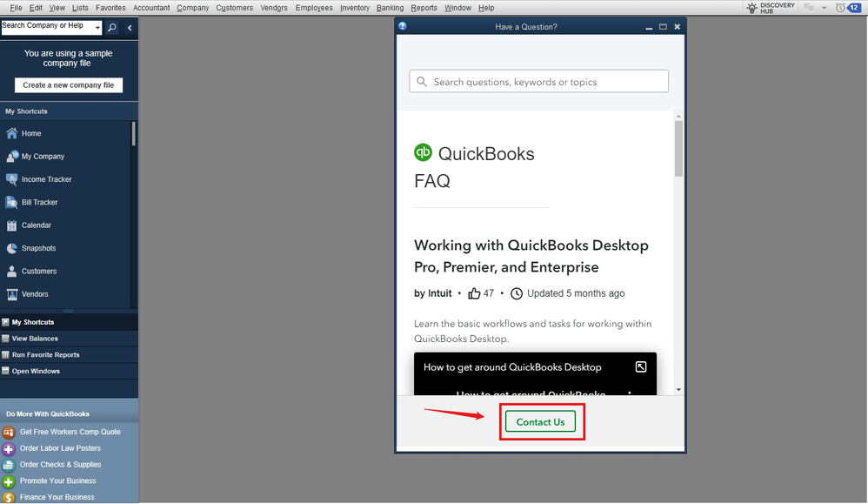Image resolution: width=868 pixels, height=504 pixels.
Task: Open the Income Tracker icon
Action: point(11,179)
